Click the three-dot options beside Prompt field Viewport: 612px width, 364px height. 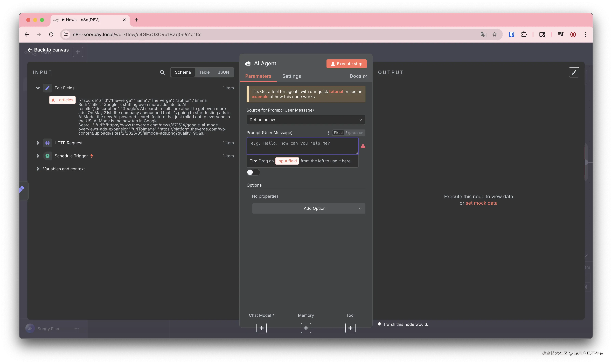[328, 133]
